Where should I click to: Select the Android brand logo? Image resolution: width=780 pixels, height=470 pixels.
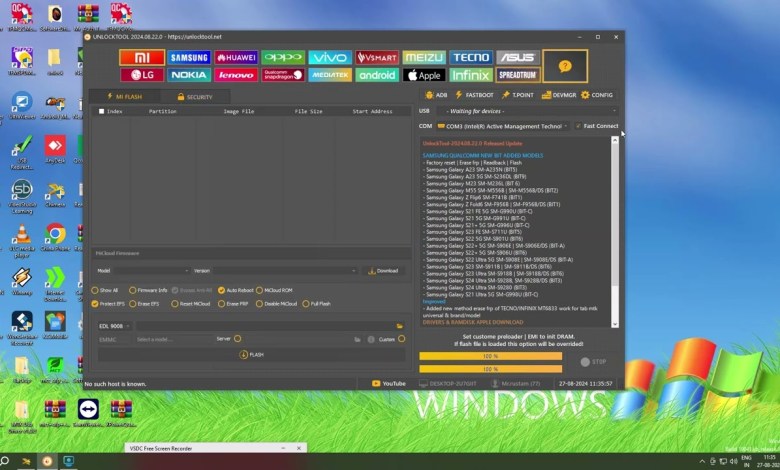(377, 75)
